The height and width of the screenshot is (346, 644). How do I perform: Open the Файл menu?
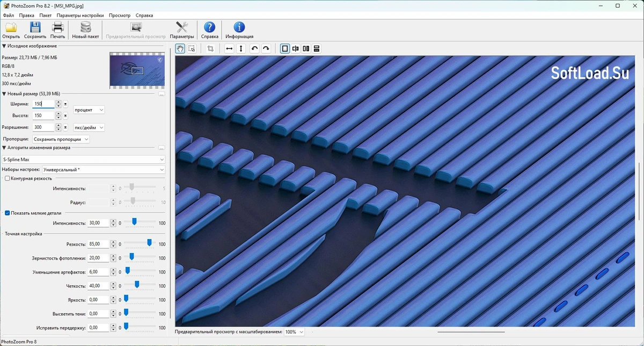[x=8, y=16]
